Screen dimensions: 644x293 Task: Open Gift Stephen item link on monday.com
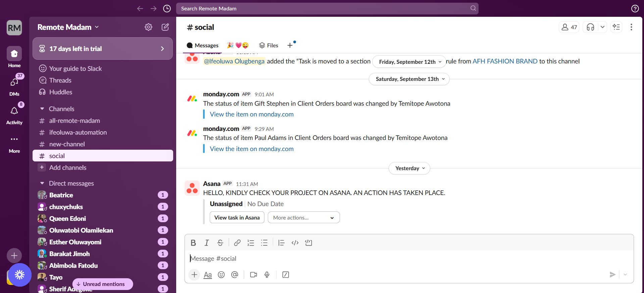click(x=252, y=114)
